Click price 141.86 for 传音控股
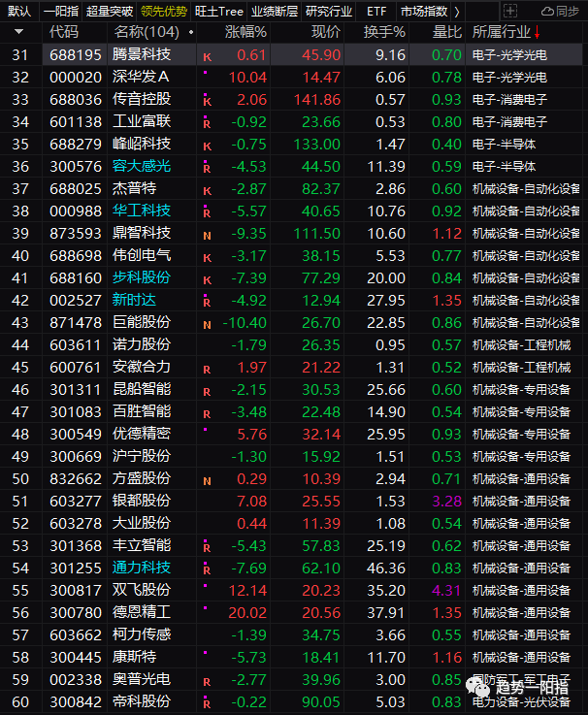Viewport: 588px width, 715px height. [317, 100]
